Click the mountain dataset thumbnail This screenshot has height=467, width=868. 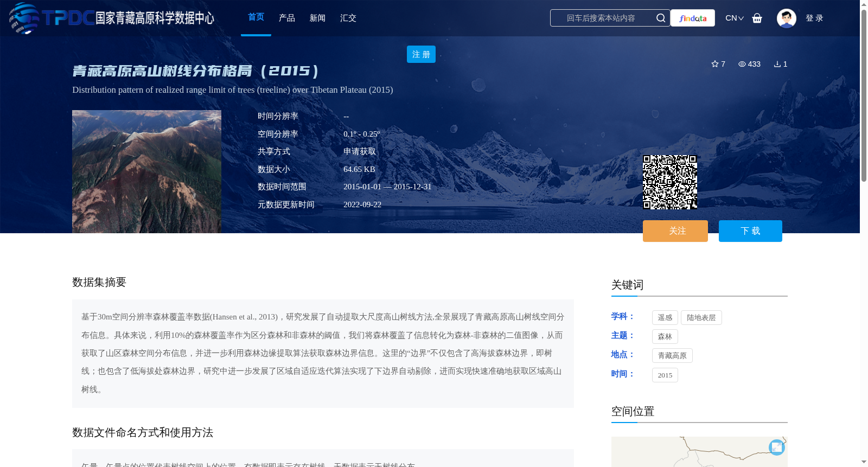tap(146, 172)
